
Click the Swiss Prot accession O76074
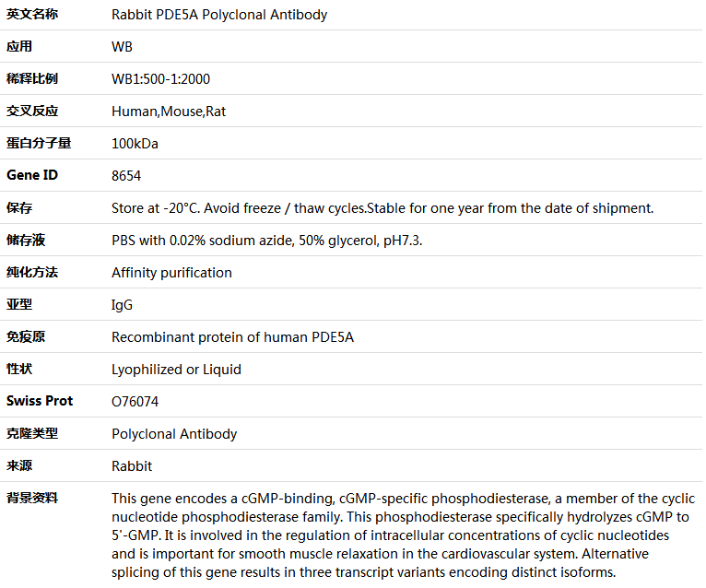pyautogui.click(x=135, y=402)
